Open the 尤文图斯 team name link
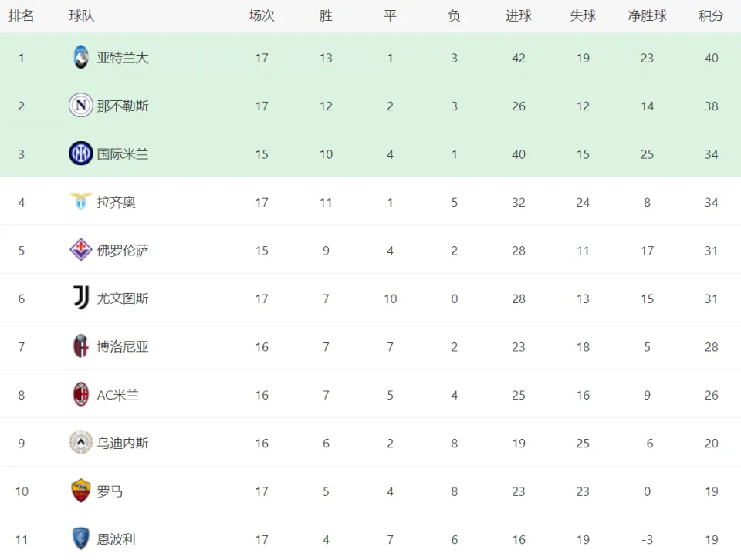741x560 pixels. pyautogui.click(x=123, y=299)
